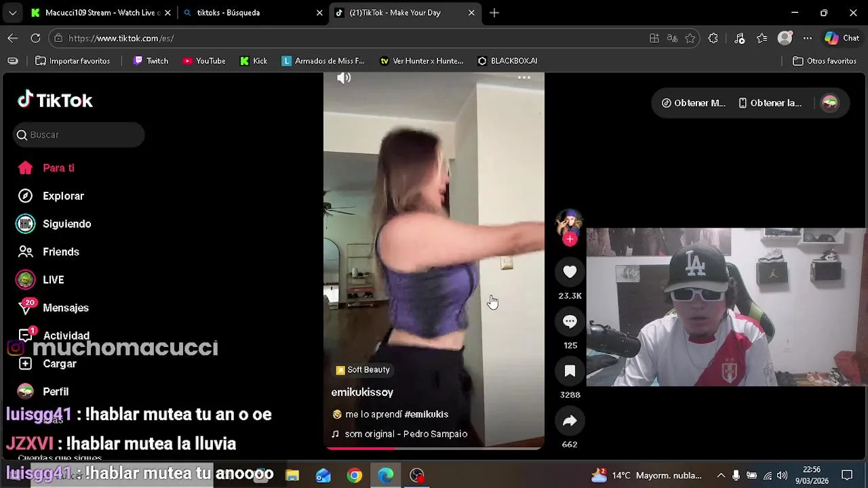
Task: Open the Kick bookmark
Action: coord(254,61)
